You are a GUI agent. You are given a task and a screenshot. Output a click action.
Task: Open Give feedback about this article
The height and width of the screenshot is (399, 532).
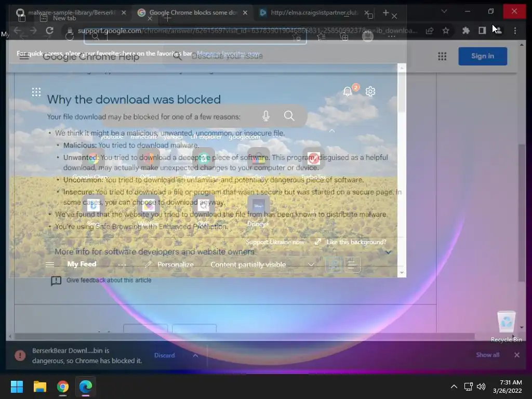click(x=109, y=280)
